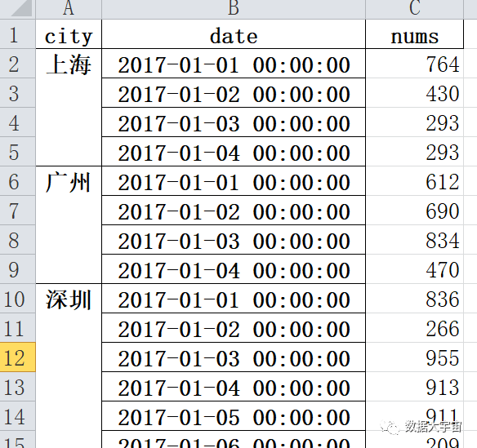477x448 pixels.
Task: Click date cell in row 9
Action: coord(234,269)
